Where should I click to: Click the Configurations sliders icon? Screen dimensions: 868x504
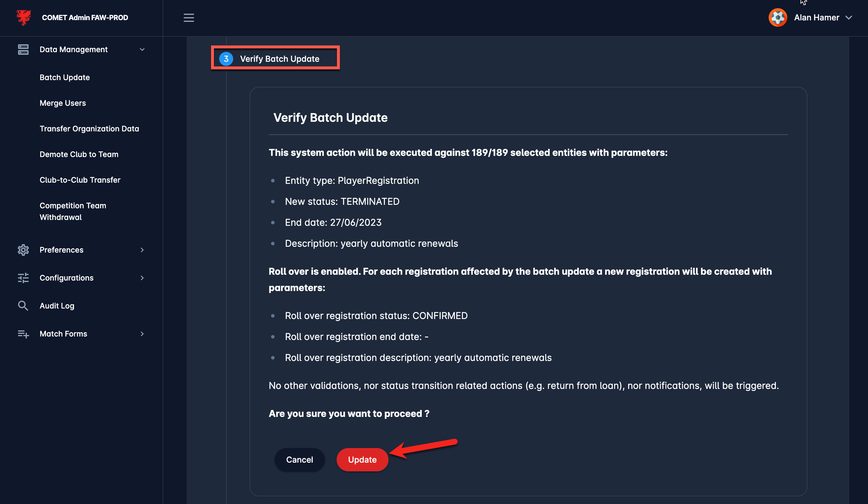click(x=23, y=278)
